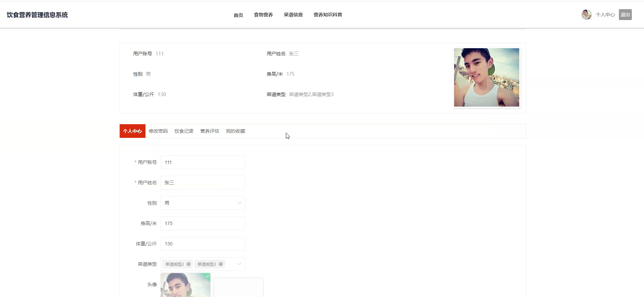Open 营养知识科普 menu item
The image size is (644, 297).
[x=328, y=15]
